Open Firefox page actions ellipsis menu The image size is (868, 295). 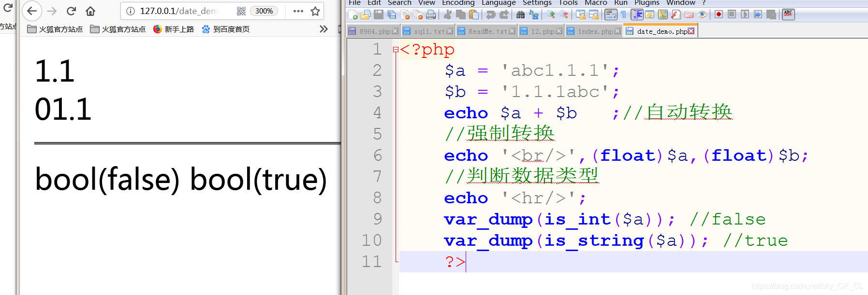(x=298, y=11)
